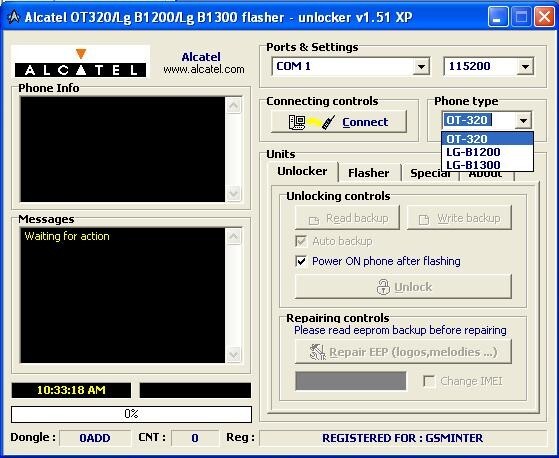Screen dimensions: 559x458
Task: Click 'Please read eeprom backup before repairing'
Action: tap(400, 330)
